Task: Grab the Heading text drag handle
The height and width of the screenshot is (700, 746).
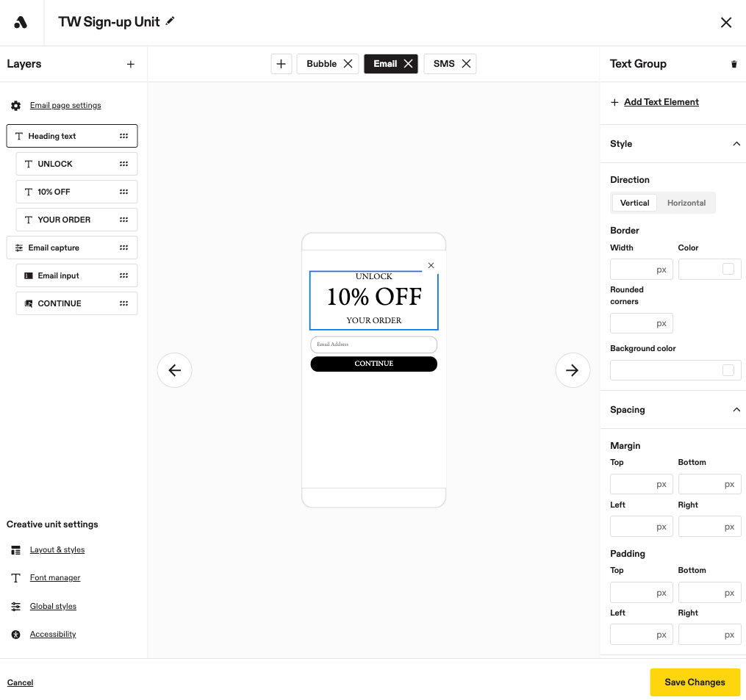Action: 123,136
